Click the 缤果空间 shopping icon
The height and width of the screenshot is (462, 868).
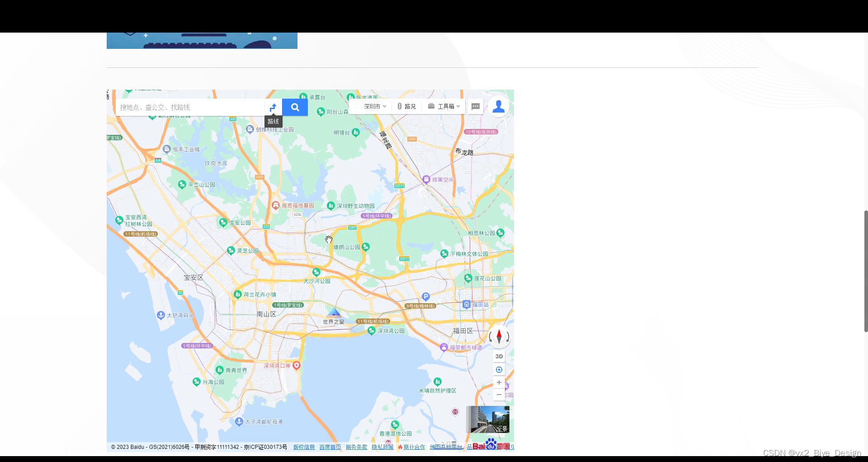[x=426, y=179]
